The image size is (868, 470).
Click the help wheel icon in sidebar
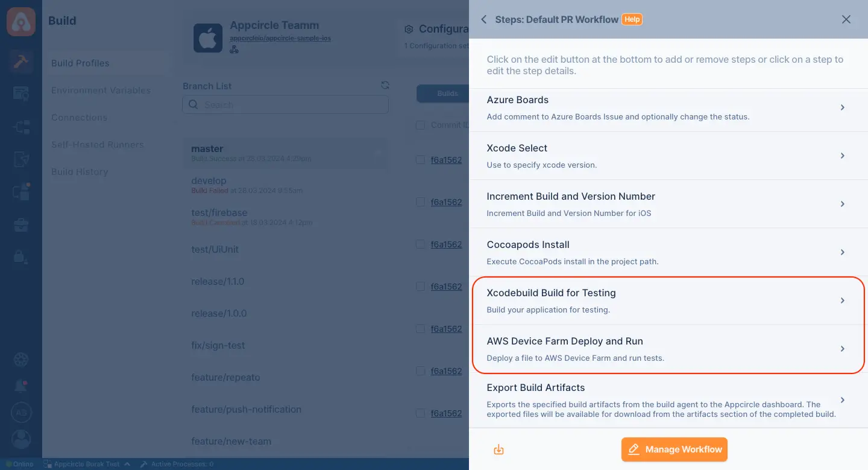[x=21, y=360]
